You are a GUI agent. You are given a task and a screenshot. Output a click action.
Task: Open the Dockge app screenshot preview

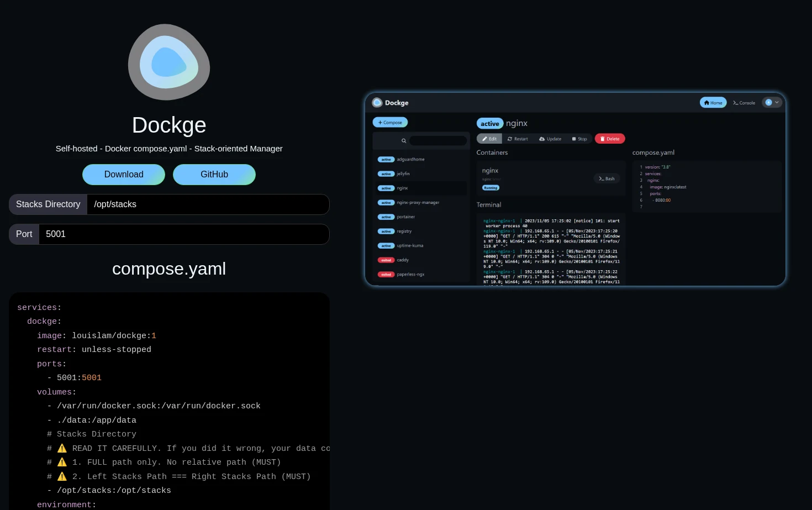click(575, 189)
